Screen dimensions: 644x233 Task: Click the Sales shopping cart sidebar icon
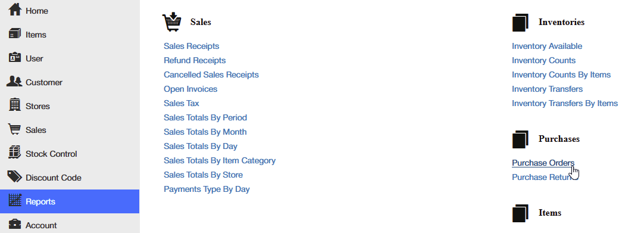click(14, 129)
